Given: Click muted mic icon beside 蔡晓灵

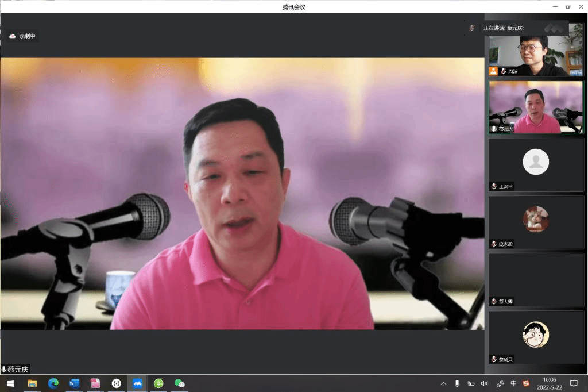Looking at the screenshot, I should pyautogui.click(x=494, y=359).
